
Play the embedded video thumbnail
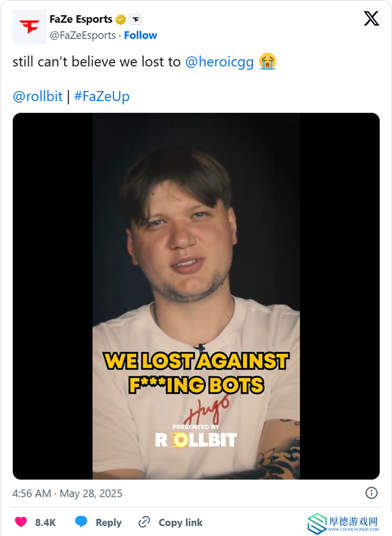pos(196,296)
